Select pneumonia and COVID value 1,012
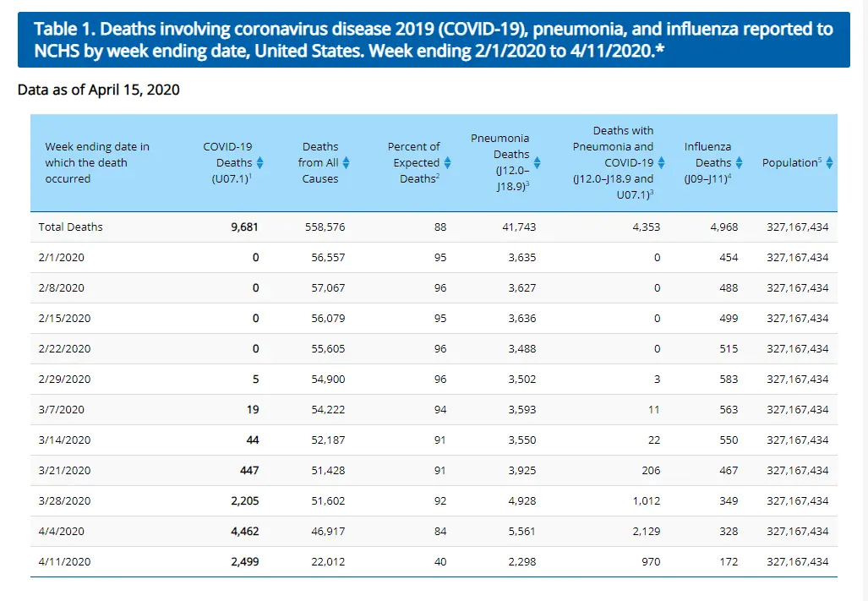Image resolution: width=868 pixels, height=601 pixels. pos(646,500)
